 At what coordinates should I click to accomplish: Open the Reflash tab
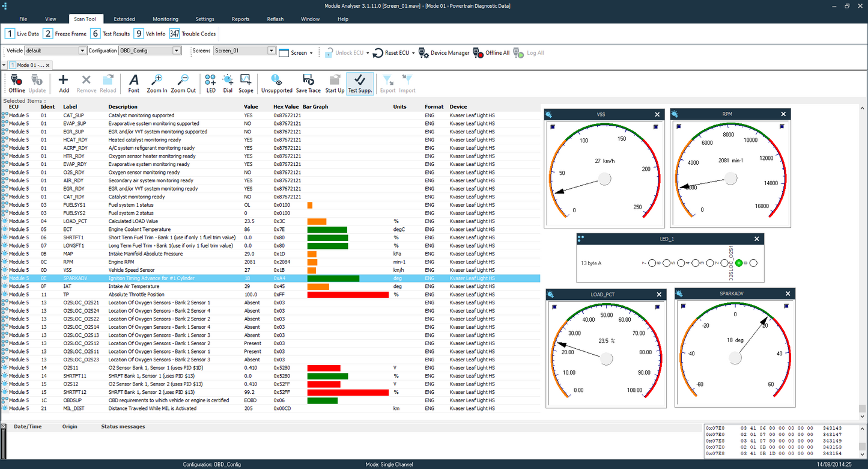(275, 19)
